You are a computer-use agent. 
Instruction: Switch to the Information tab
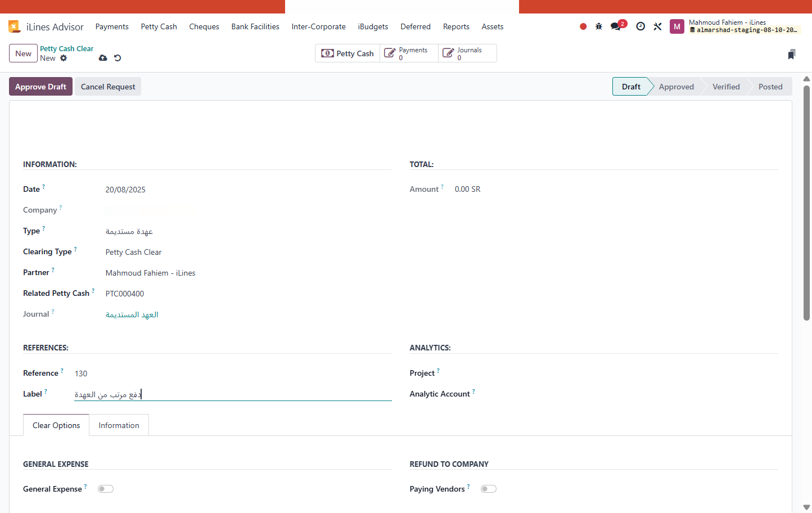pyautogui.click(x=119, y=425)
